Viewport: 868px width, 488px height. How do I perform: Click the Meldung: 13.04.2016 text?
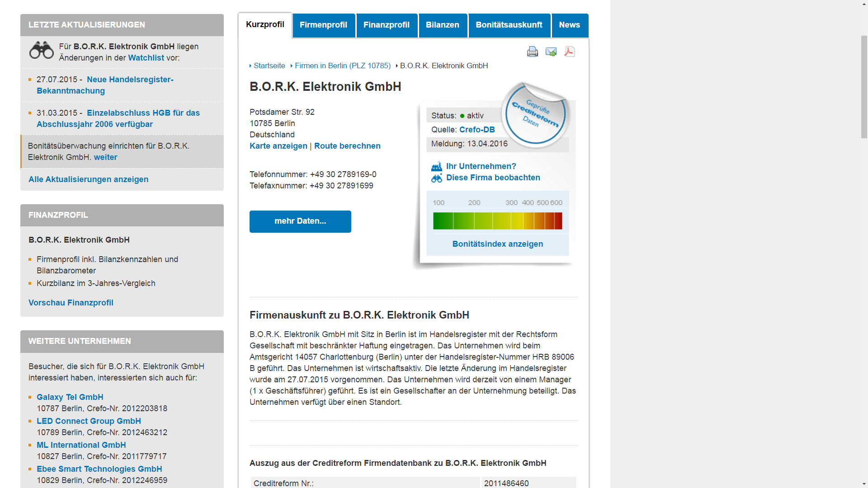click(469, 144)
